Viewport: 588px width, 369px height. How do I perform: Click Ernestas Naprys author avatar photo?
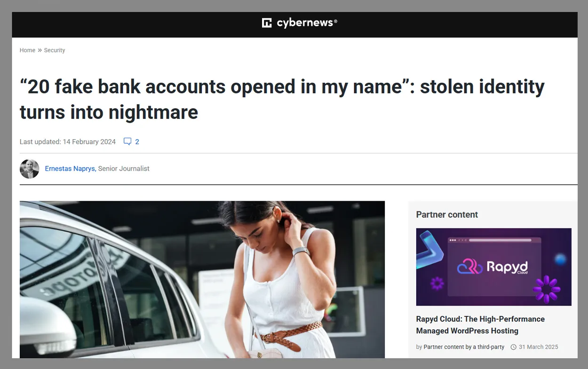[x=30, y=169]
